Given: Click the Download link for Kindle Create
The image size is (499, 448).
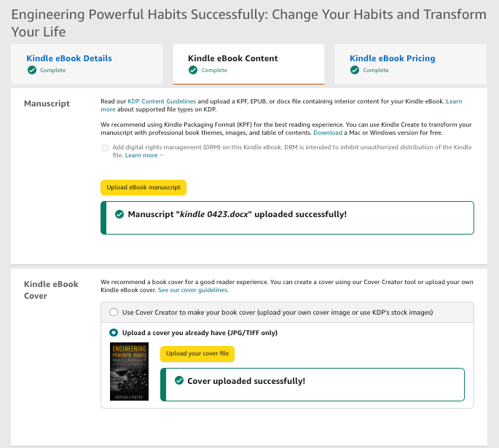Looking at the screenshot, I should 327,133.
